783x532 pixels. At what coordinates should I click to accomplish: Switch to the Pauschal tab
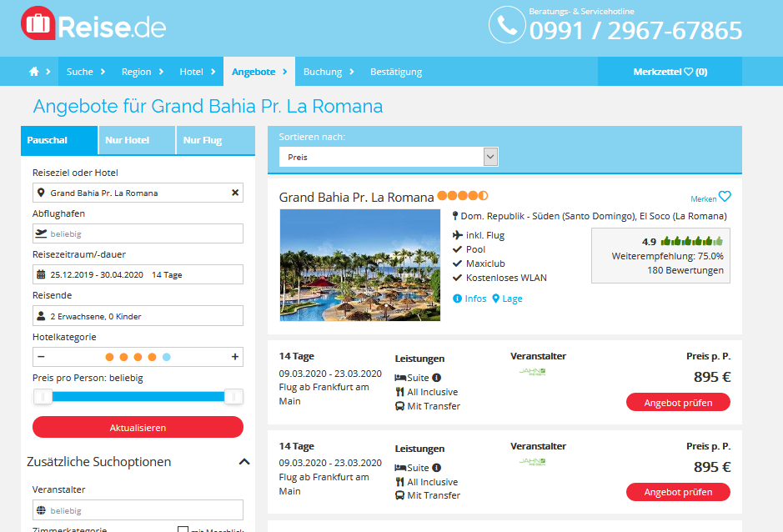coord(59,140)
